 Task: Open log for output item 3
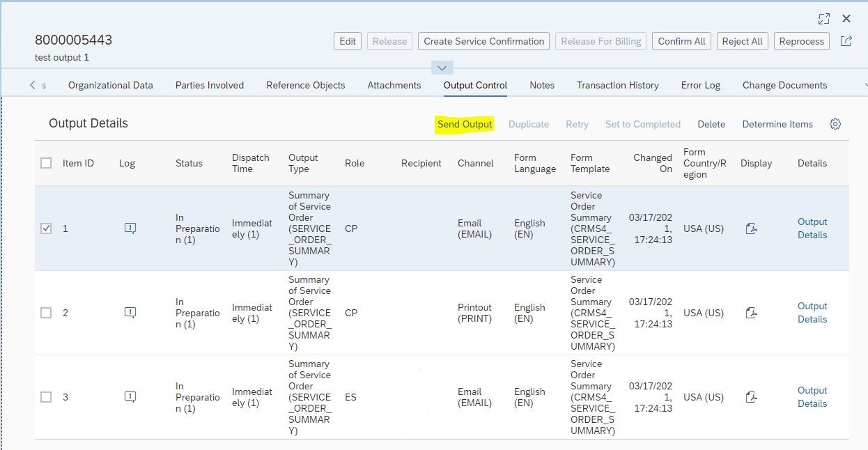tap(130, 396)
